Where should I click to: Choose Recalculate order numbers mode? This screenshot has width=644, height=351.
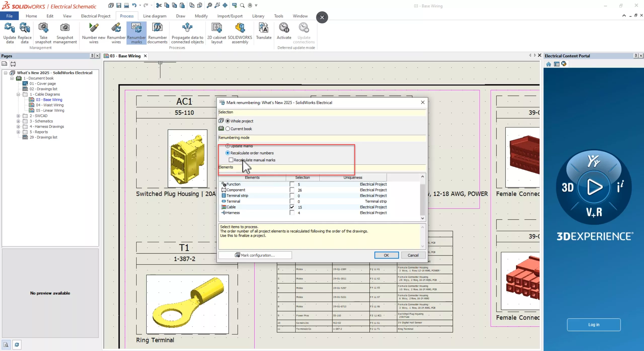228,153
